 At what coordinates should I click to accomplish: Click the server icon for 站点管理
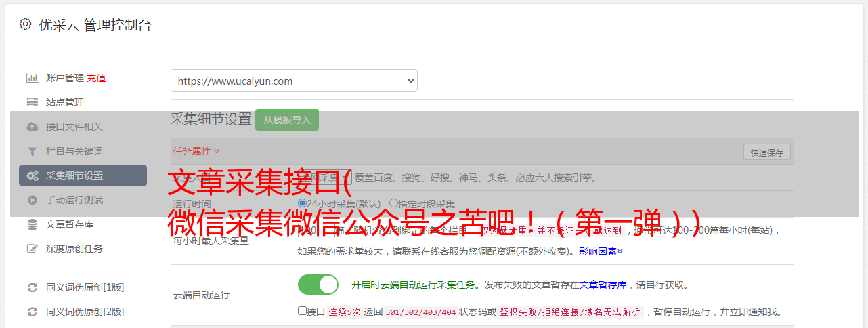pos(32,102)
